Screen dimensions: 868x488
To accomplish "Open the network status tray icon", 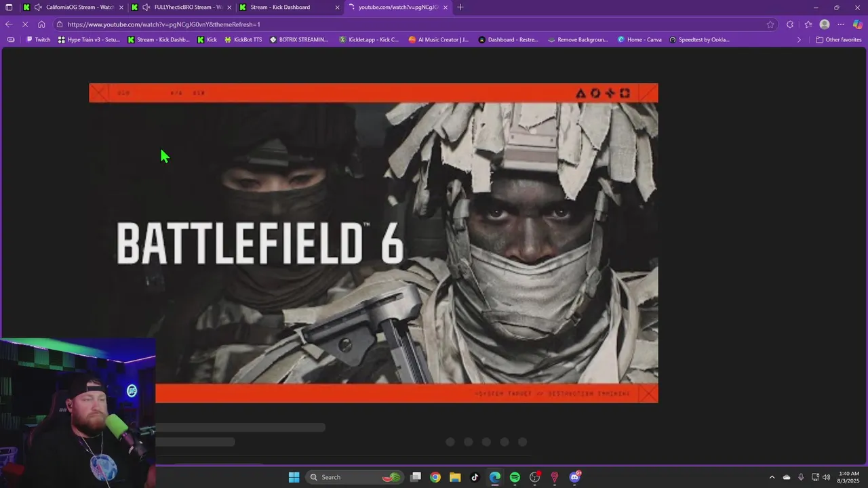I will click(x=815, y=477).
